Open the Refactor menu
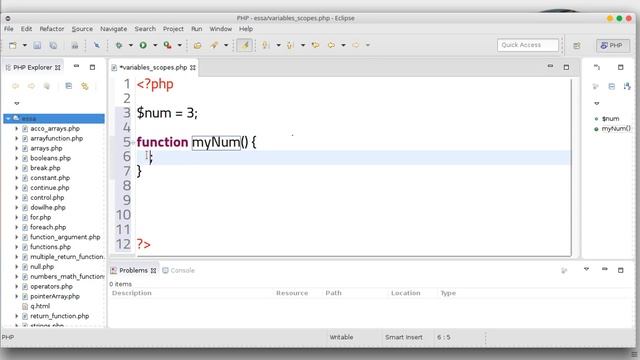The image size is (640, 360). (x=52, y=29)
